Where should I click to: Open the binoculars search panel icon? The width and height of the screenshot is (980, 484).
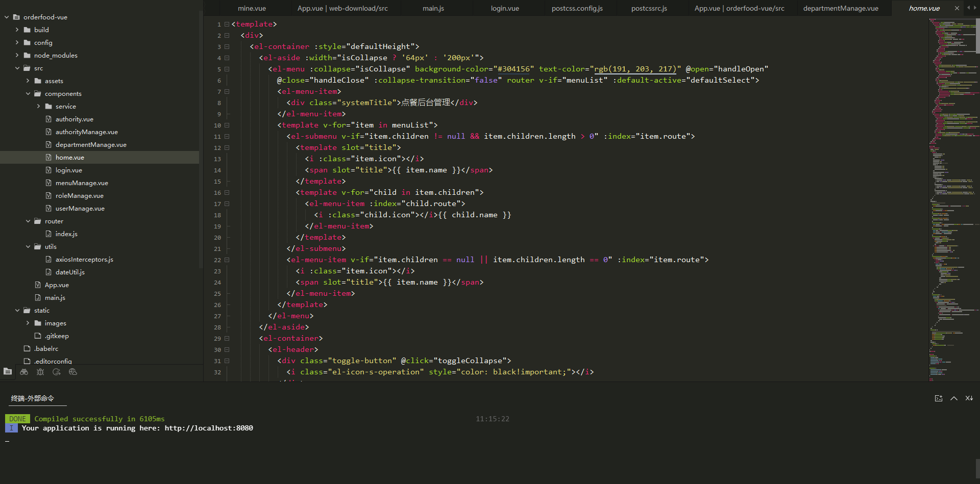[24, 372]
